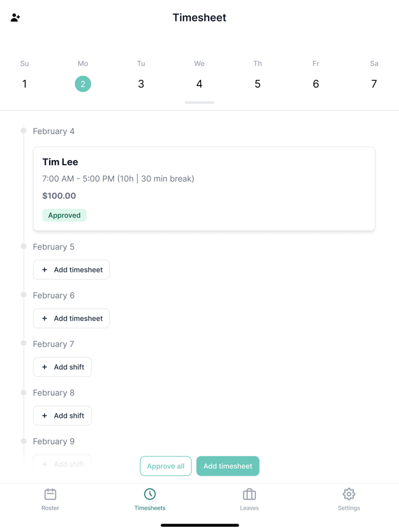Switch to the Leaves tab
The height and width of the screenshot is (532, 399).
pyautogui.click(x=249, y=500)
